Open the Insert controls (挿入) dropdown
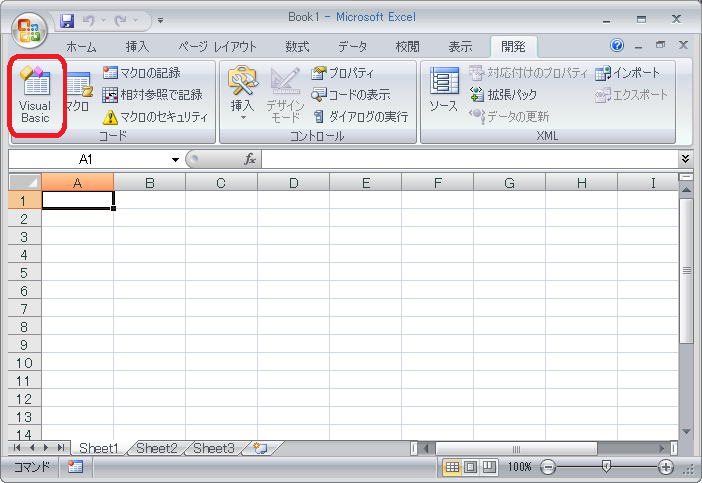The height and width of the screenshot is (483, 702). tap(243, 94)
